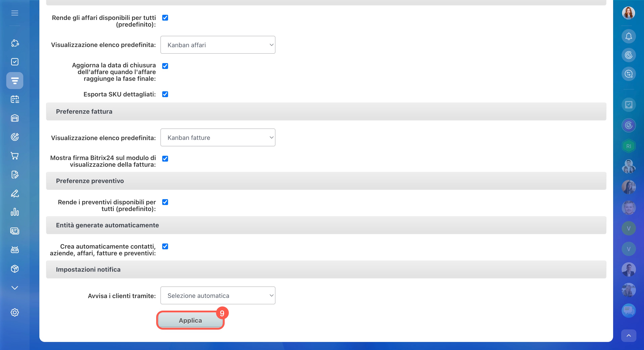This screenshot has width=644, height=350.
Task: Uncheck Esporta SKU dettagliati checkbox
Action: click(x=165, y=94)
